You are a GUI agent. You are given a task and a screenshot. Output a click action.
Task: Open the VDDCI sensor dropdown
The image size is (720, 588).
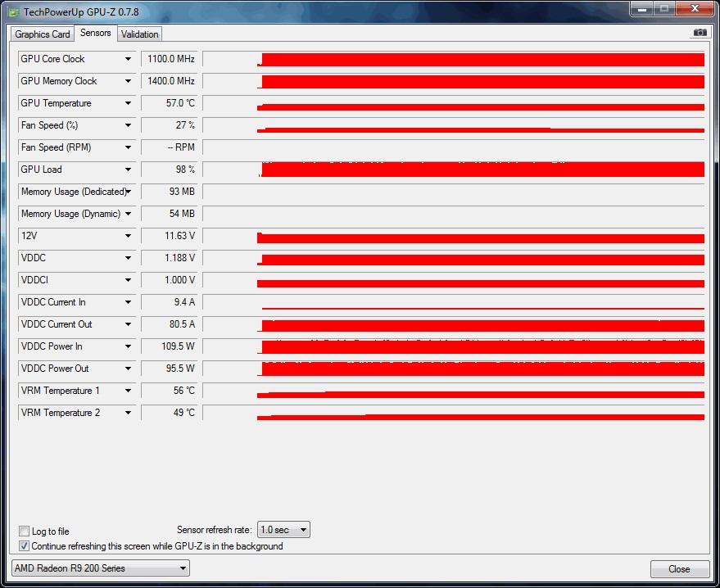(128, 280)
